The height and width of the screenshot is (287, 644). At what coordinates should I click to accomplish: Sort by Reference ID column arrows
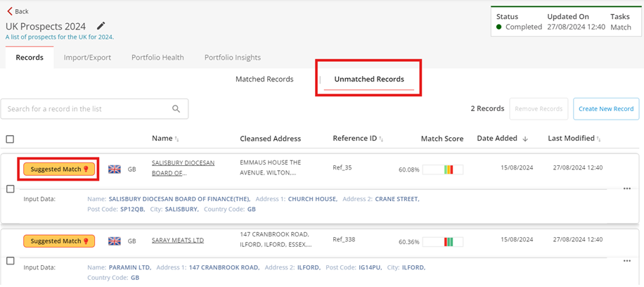382,139
